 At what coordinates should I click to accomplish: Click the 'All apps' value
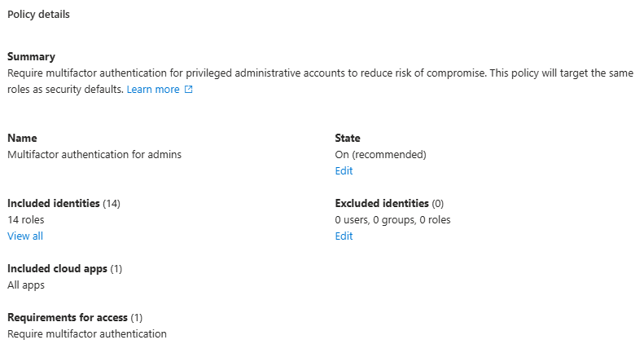point(26,285)
